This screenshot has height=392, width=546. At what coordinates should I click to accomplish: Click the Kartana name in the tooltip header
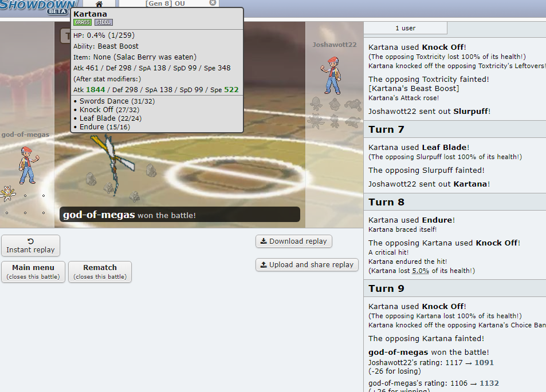90,14
